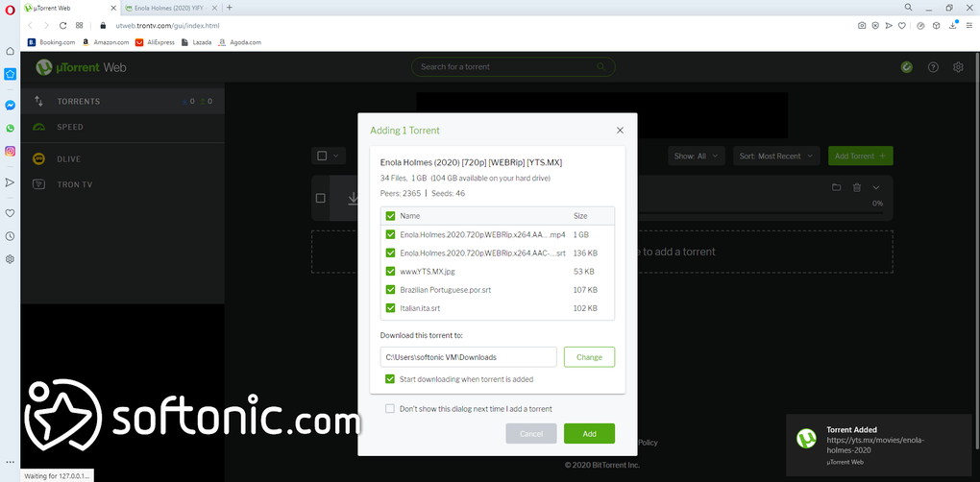
Task: Open history clock in Opera sidebar
Action: 10,236
